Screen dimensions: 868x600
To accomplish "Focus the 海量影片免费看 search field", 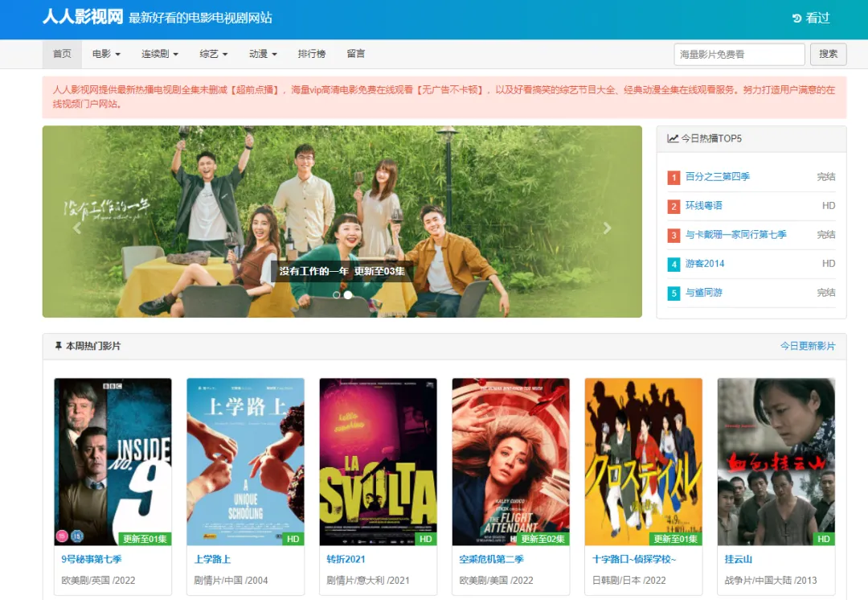I will (739, 55).
